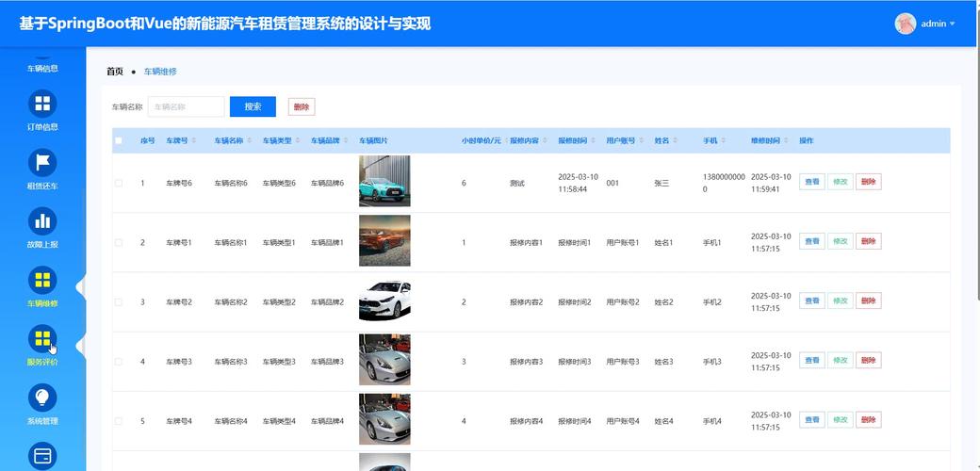Click the 报修内容2 cell
This screenshot has width=980, height=471.
[x=526, y=302]
